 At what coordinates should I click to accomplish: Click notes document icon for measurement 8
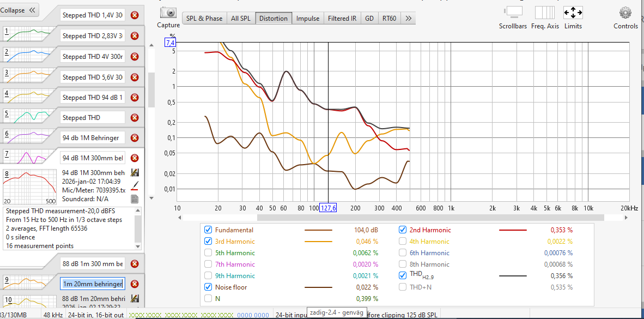(135, 198)
